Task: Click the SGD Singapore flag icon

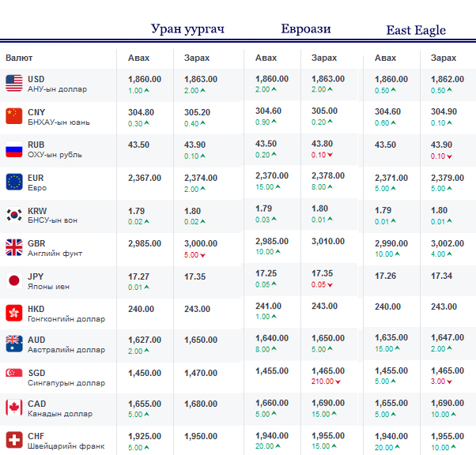Action: click(14, 377)
